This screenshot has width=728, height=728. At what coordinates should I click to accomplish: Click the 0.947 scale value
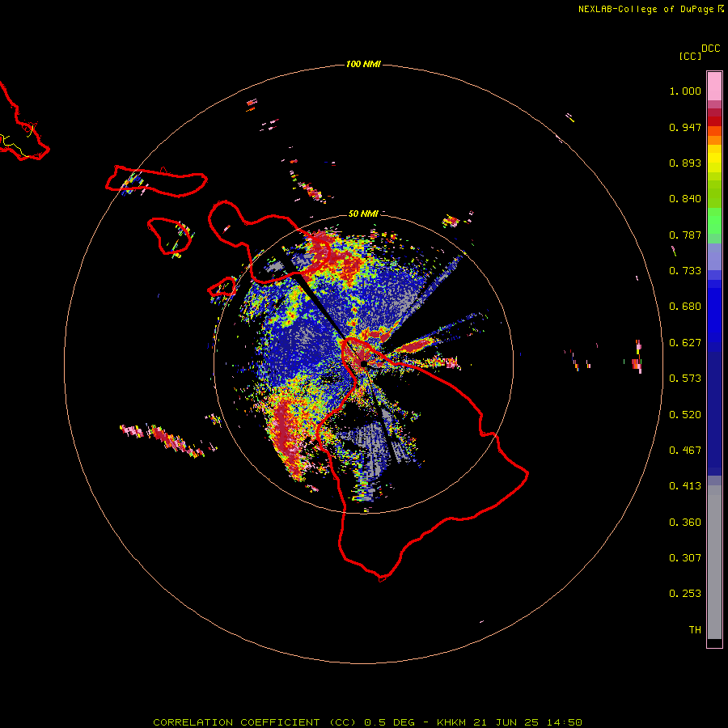[685, 127]
